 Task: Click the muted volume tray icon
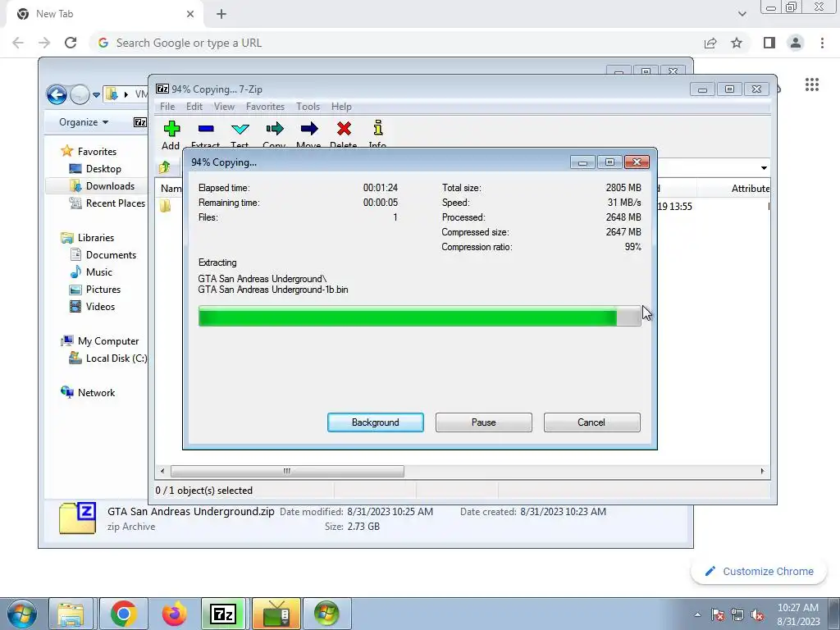tap(757, 615)
